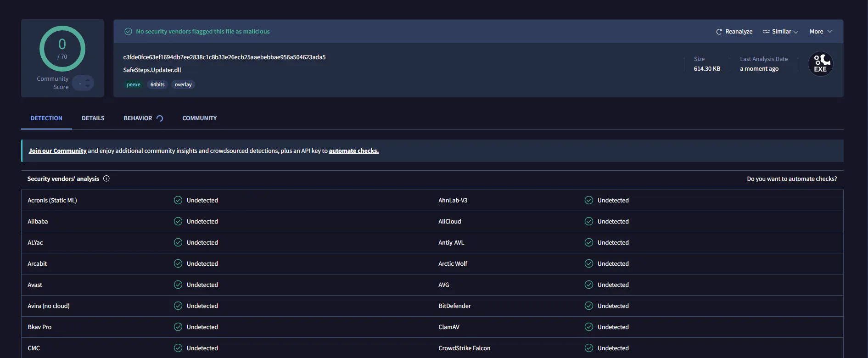Click the AVG vendor name
The height and width of the screenshot is (358, 868).
coord(444,285)
